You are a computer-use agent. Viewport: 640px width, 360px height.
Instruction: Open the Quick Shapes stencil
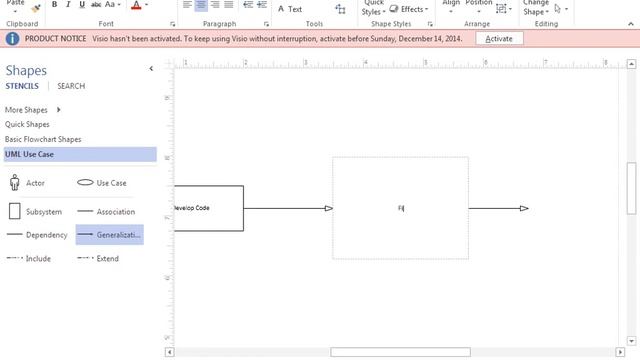click(27, 124)
